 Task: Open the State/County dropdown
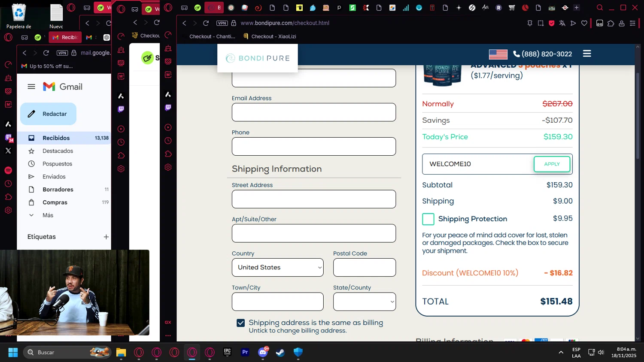click(365, 302)
